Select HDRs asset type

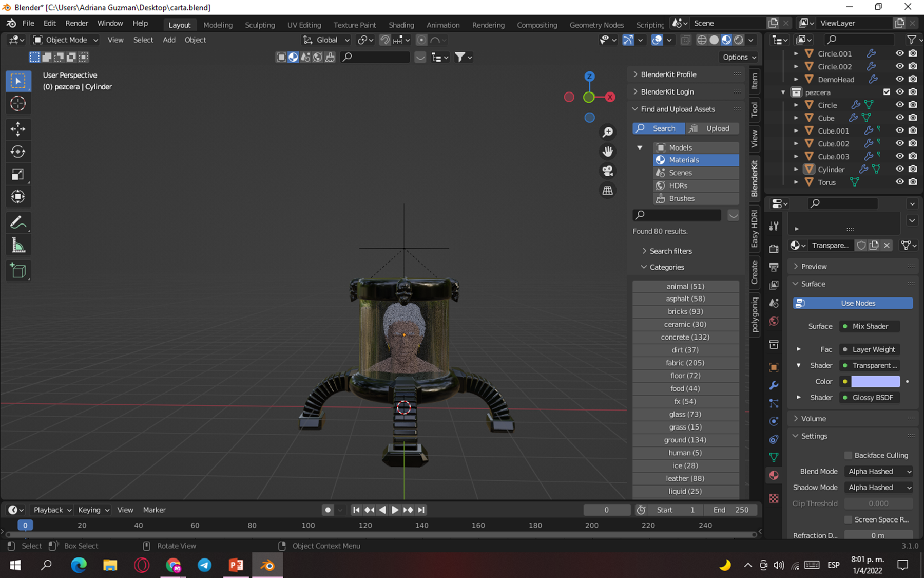tap(696, 185)
